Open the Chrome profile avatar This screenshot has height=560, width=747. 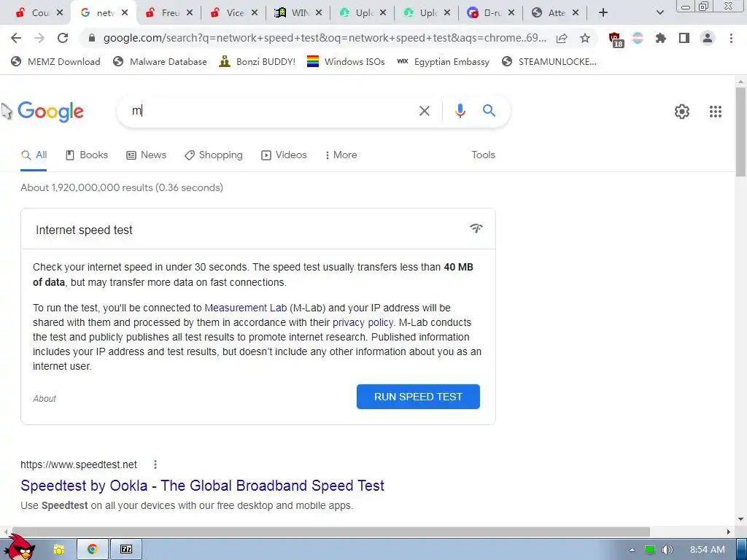tap(708, 38)
